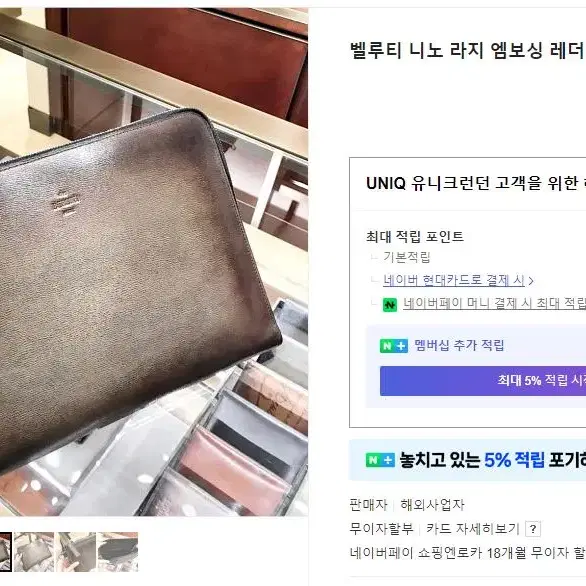Select the fourth thumbnail showing dark pouch
The height and width of the screenshot is (586, 586).
[x=118, y=552]
